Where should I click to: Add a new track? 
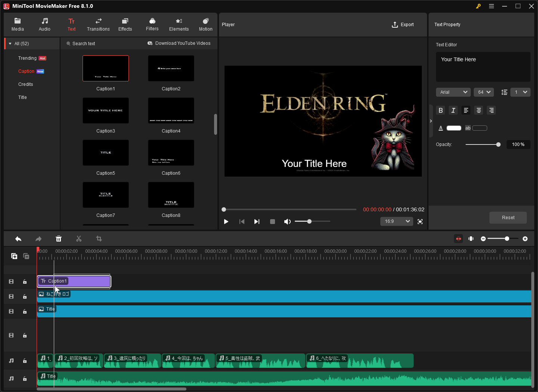[x=14, y=256]
